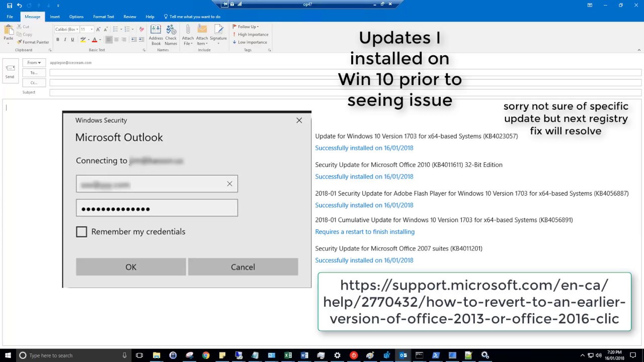Click Cancel in Windows Security dialog
Viewport: 644px width, 362px height.
tap(243, 267)
